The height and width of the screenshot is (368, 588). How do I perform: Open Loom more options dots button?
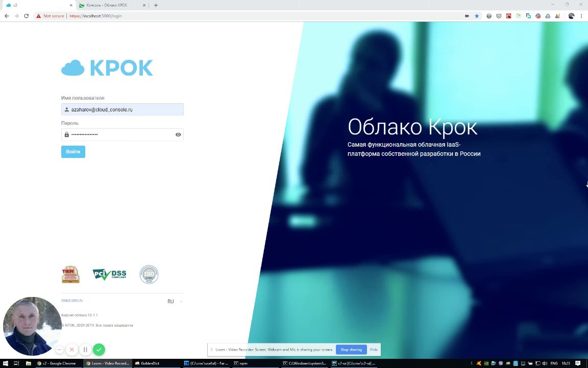click(59, 350)
